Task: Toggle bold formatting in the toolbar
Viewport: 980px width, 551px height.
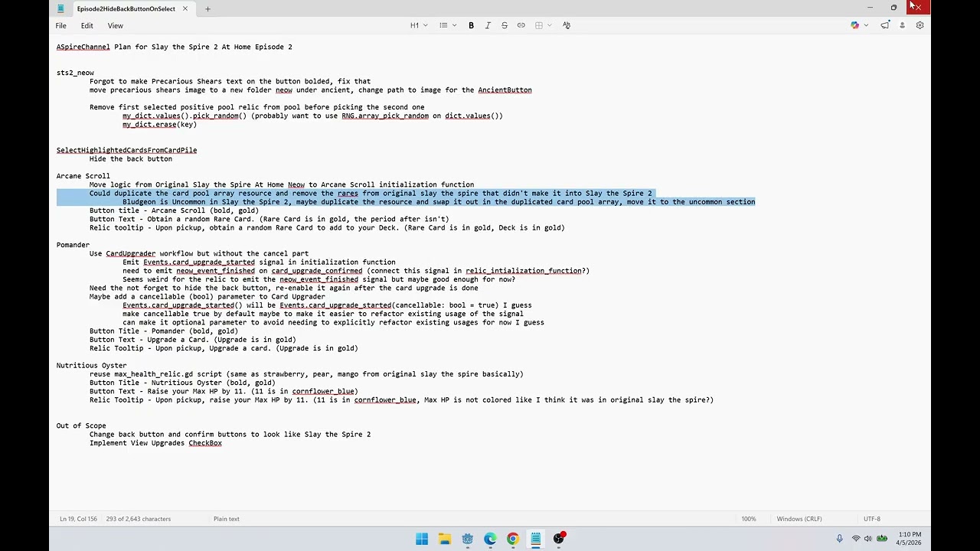Action: pos(471,25)
